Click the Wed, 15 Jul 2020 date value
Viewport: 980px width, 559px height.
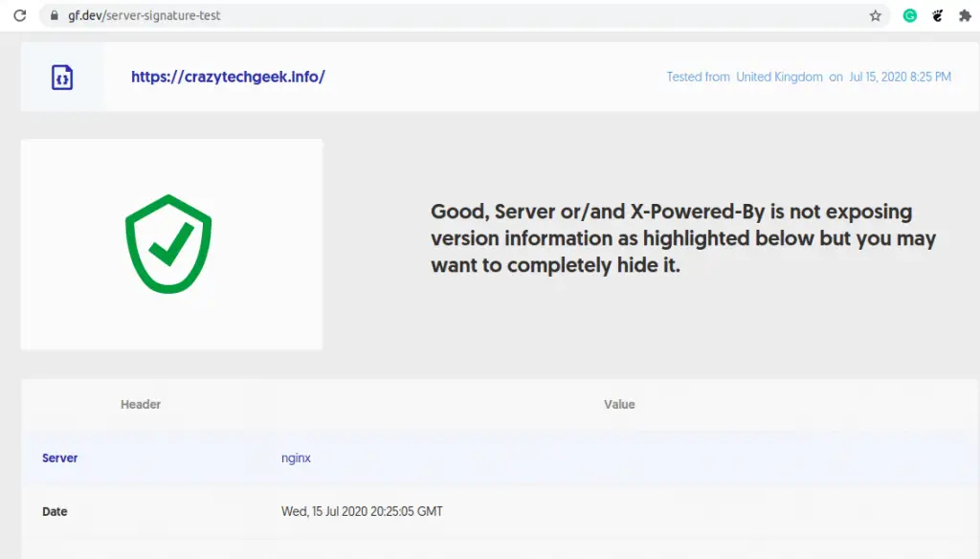(362, 512)
